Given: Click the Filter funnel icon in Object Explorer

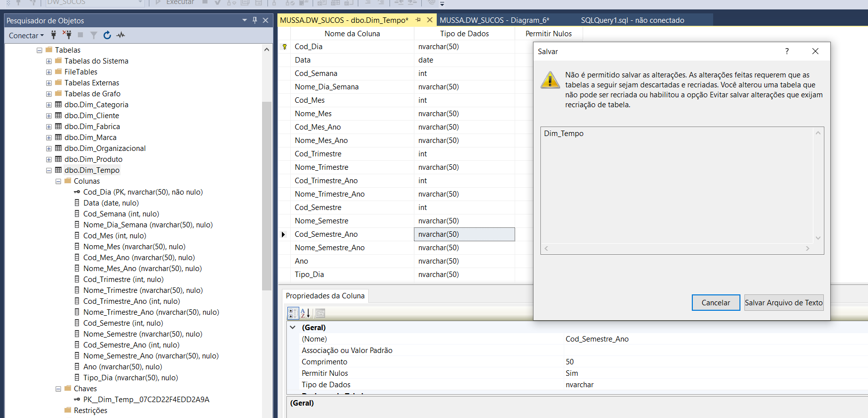Looking at the screenshot, I should coord(94,35).
